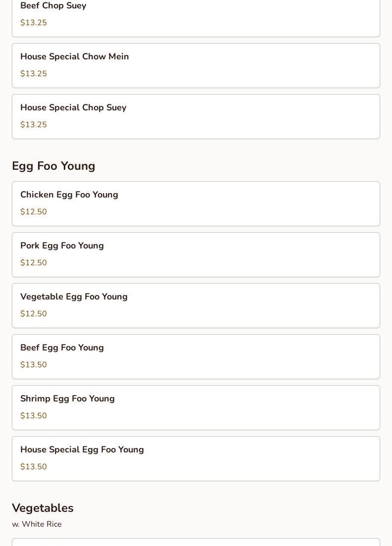
Task: Click the Beef Egg Foo Young price
Action: tap(34, 365)
